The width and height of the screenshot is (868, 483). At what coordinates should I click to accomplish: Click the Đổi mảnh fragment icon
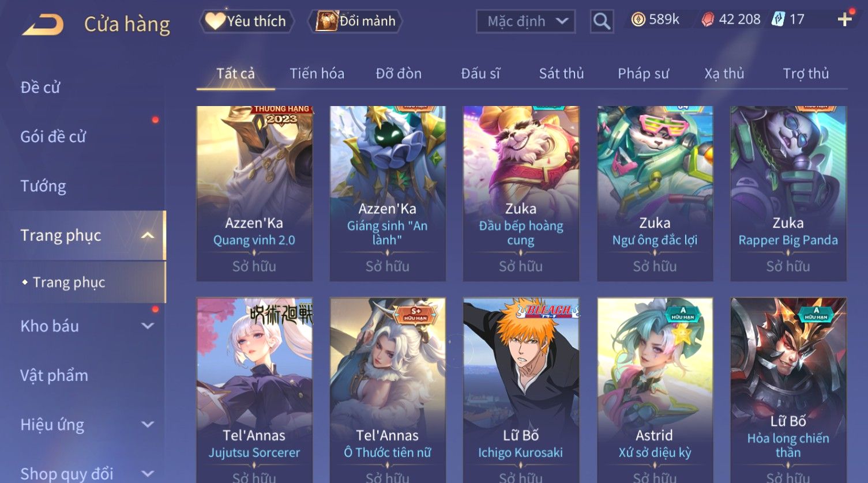coord(326,21)
